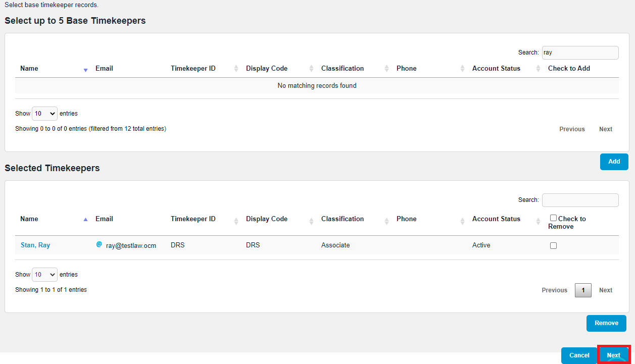Viewport: 635px width, 364px height.
Task: Click the @ email icon beside ray@testlaw.ocm
Action: point(99,244)
